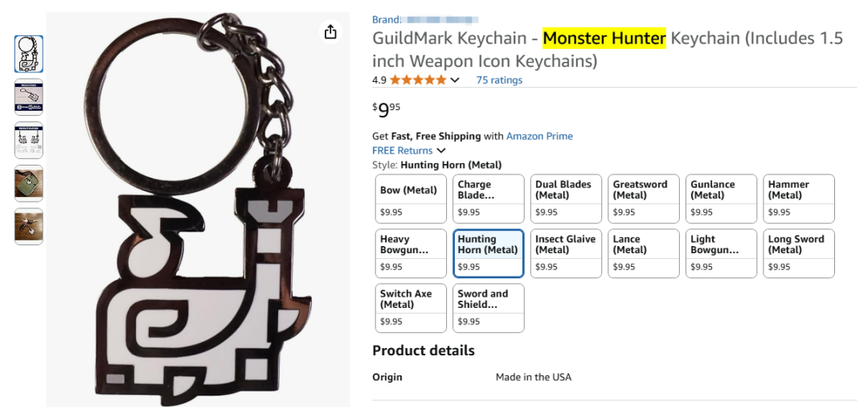Select the first keychain thumbnail image
The height and width of the screenshot is (410, 868).
pos(29,54)
